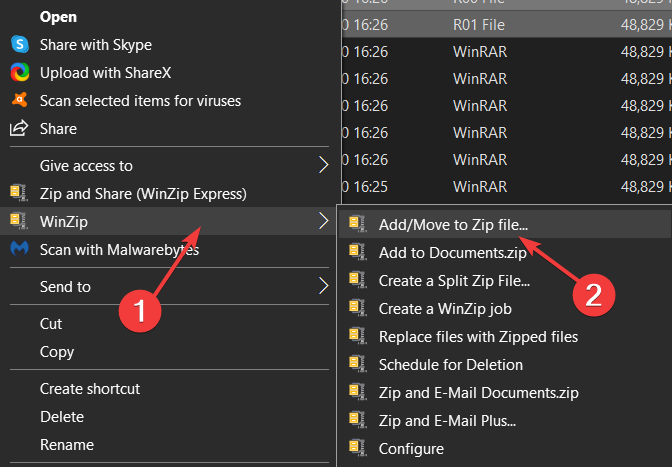Click icon beside Zip and E-Mail Documents.zip

coord(357,392)
